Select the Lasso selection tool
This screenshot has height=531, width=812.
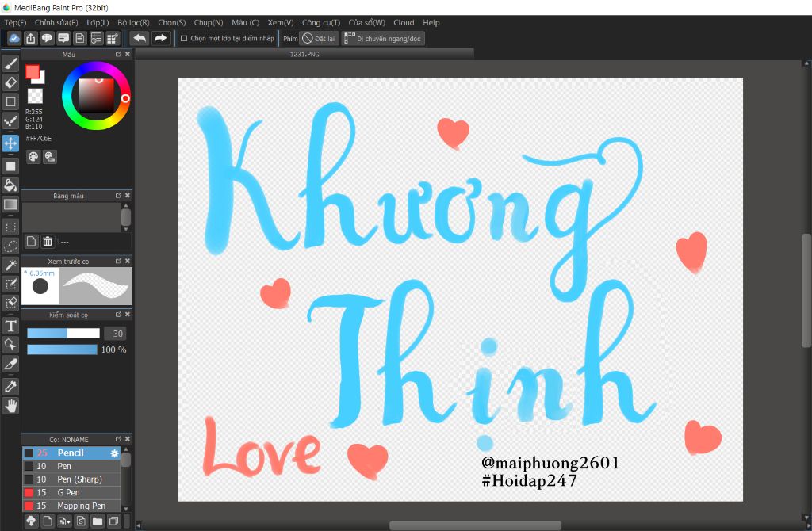tap(10, 246)
